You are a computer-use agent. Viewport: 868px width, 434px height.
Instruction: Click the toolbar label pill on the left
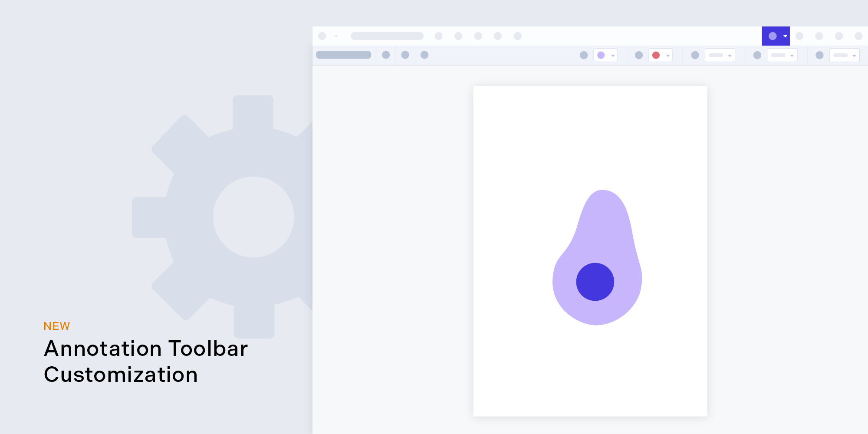(x=343, y=55)
